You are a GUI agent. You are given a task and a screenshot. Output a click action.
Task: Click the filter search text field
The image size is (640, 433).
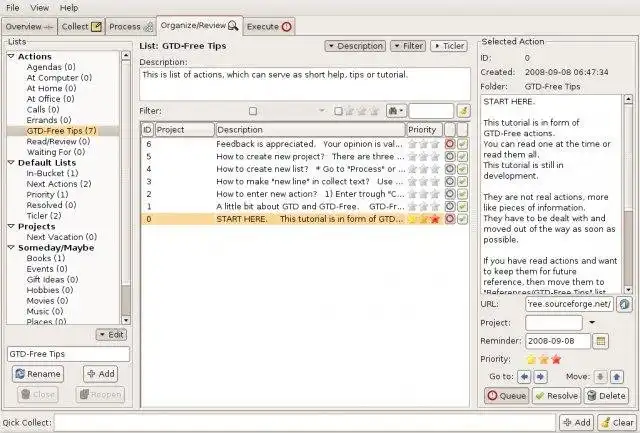[x=431, y=111]
